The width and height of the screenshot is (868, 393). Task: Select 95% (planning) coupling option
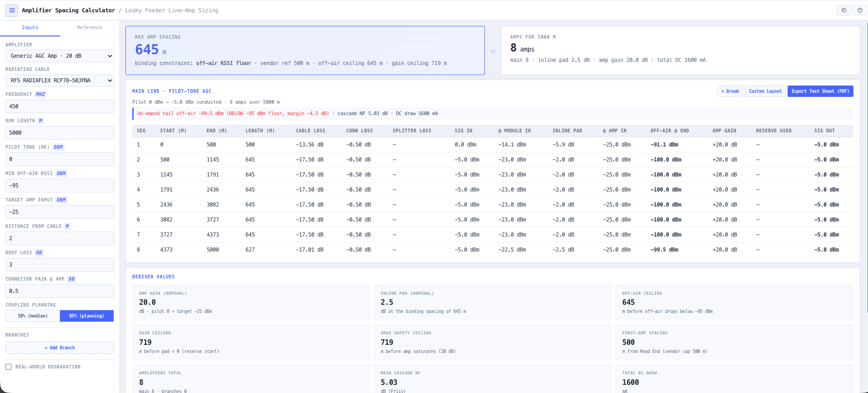(x=87, y=316)
